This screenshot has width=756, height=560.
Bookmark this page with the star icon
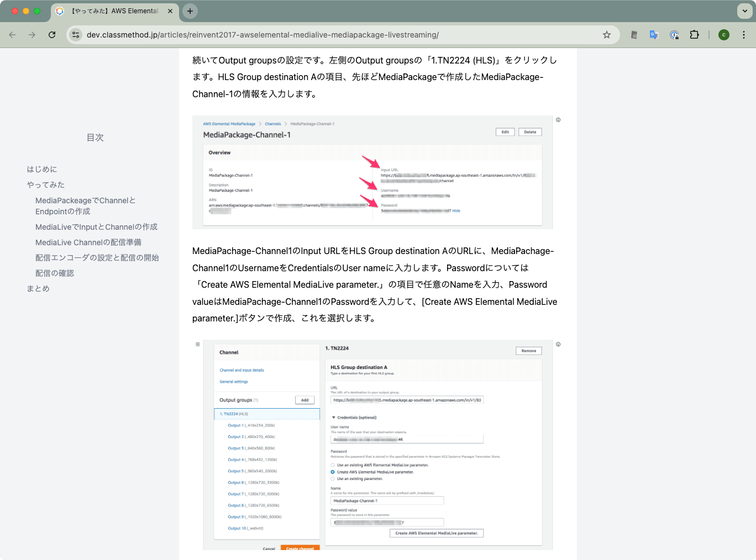(x=607, y=35)
